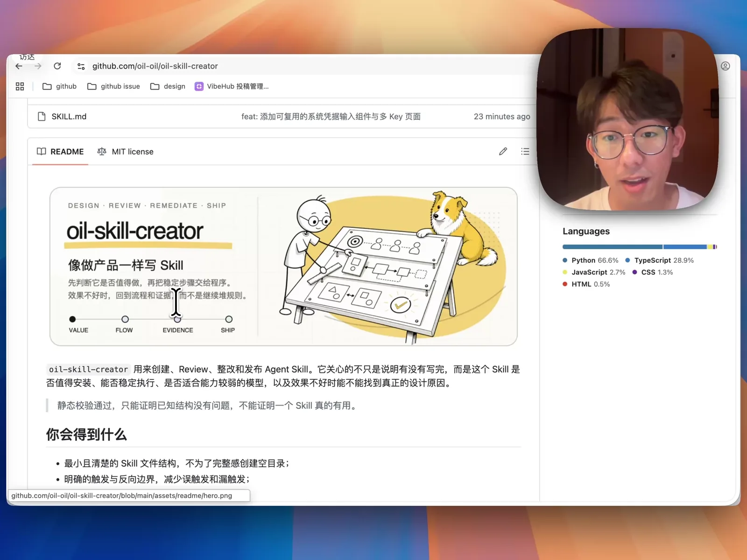Open the apps grid icon in bookmarks bar
Viewport: 747px width, 560px height.
(x=20, y=86)
